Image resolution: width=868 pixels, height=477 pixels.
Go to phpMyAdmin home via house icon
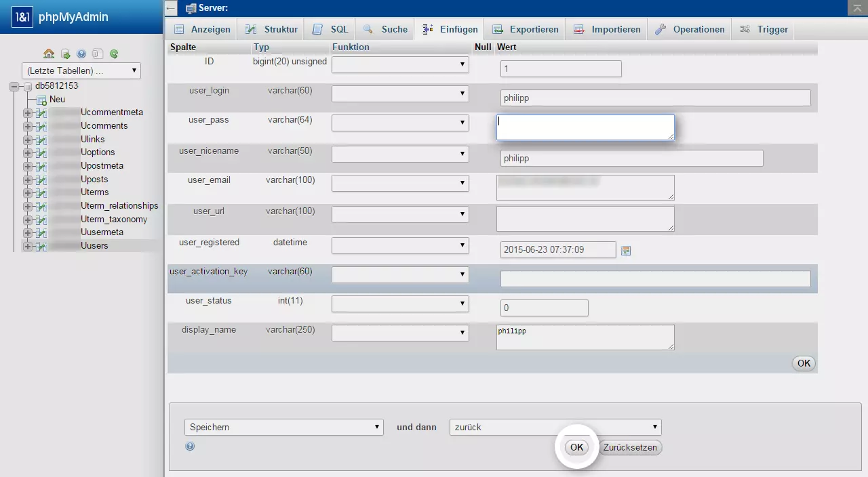[x=49, y=54]
